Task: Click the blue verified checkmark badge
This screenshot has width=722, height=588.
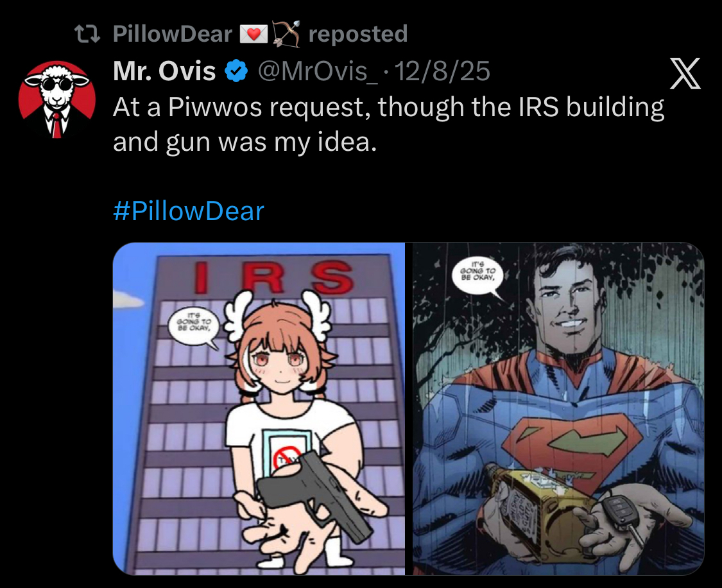Action: coord(236,71)
